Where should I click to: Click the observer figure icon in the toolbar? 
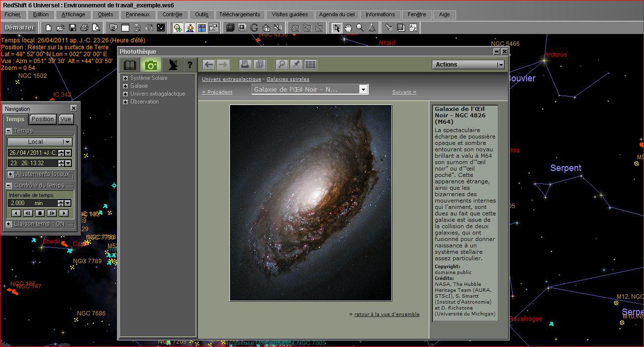coord(190,28)
